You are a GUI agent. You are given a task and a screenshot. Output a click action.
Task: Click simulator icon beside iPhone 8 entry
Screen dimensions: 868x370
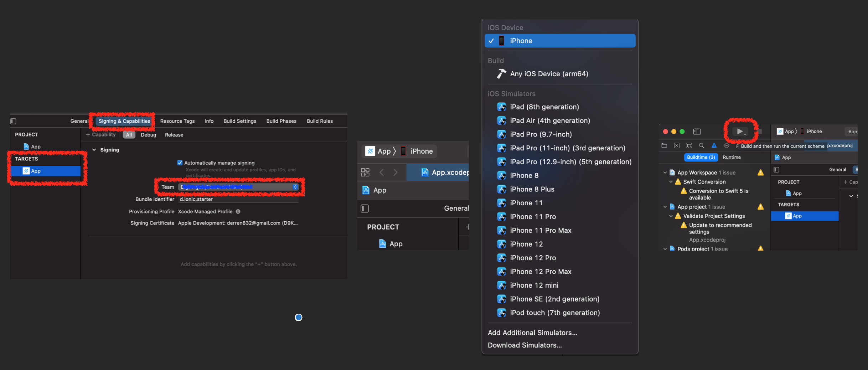[x=501, y=175]
